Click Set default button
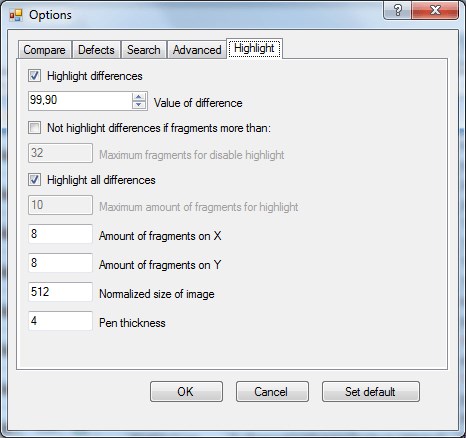Viewport: 466px width, 438px height. pyautogui.click(x=371, y=392)
